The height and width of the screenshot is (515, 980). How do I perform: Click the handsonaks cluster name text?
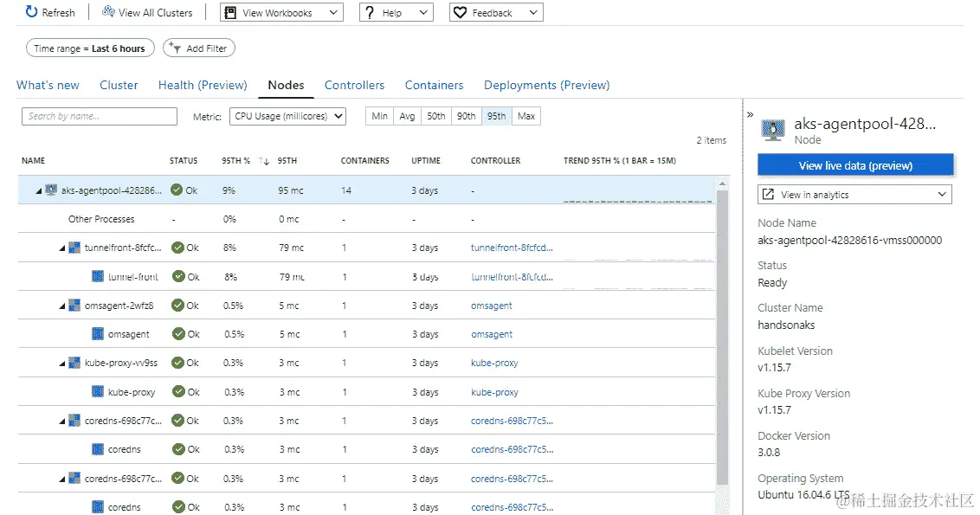[785, 325]
